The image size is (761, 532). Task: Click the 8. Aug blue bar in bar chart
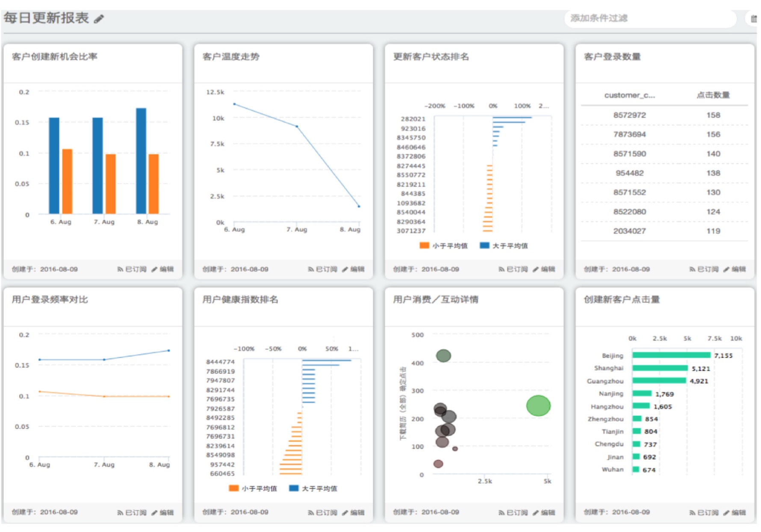click(141, 161)
